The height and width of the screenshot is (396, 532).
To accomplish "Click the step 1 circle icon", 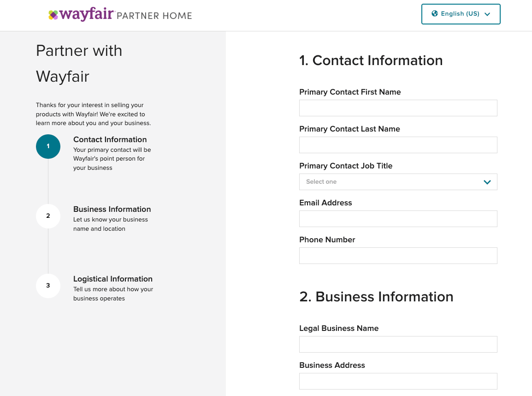I will pyautogui.click(x=48, y=146).
